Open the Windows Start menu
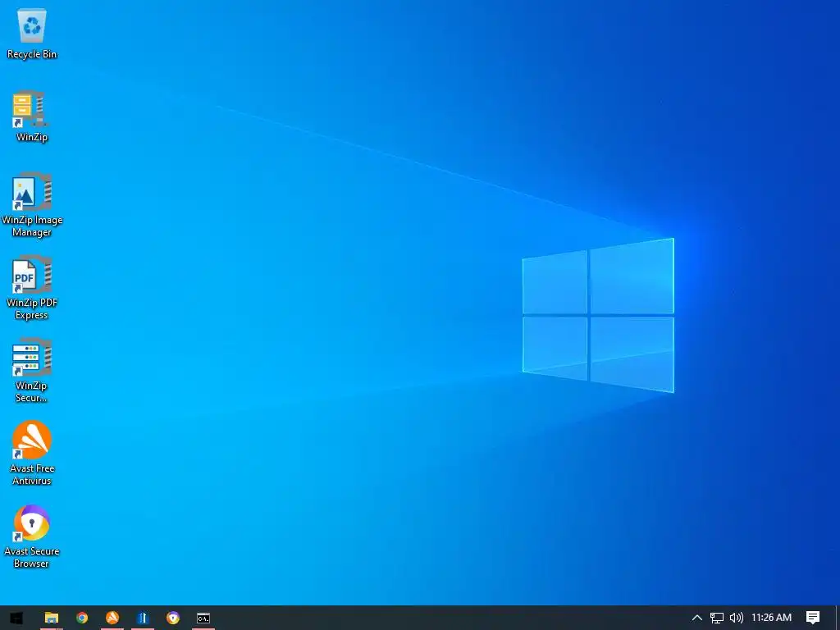Viewport: 840px width, 630px height. 16,618
